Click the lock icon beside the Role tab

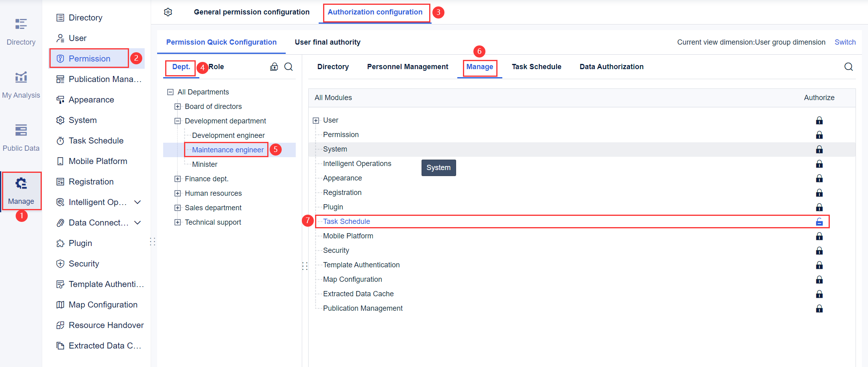274,67
